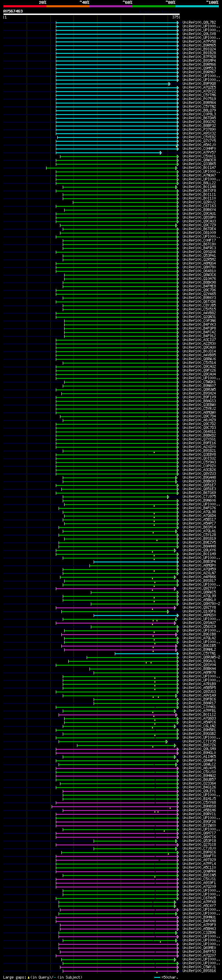Select the UniRef100_B9HNU1 label
The height and width of the screenshot is (980, 222).
point(199,917)
